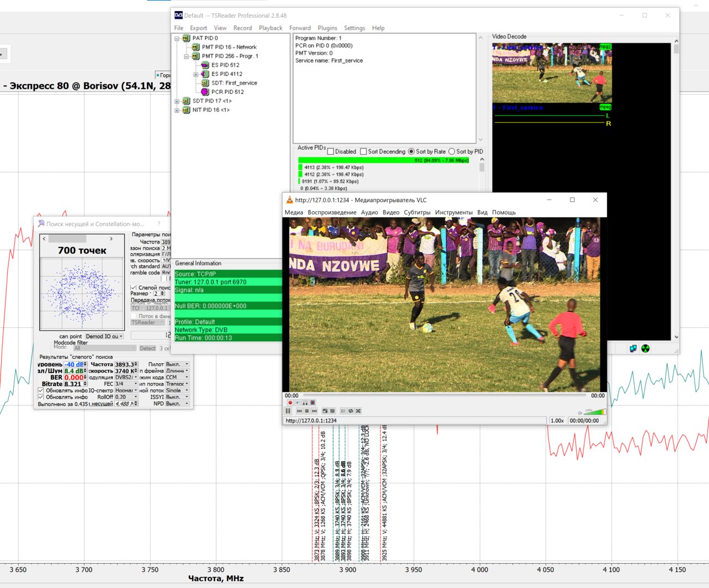Screen dimensions: 709x588
Task: Click the SDT First_service node icon
Action: point(205,83)
